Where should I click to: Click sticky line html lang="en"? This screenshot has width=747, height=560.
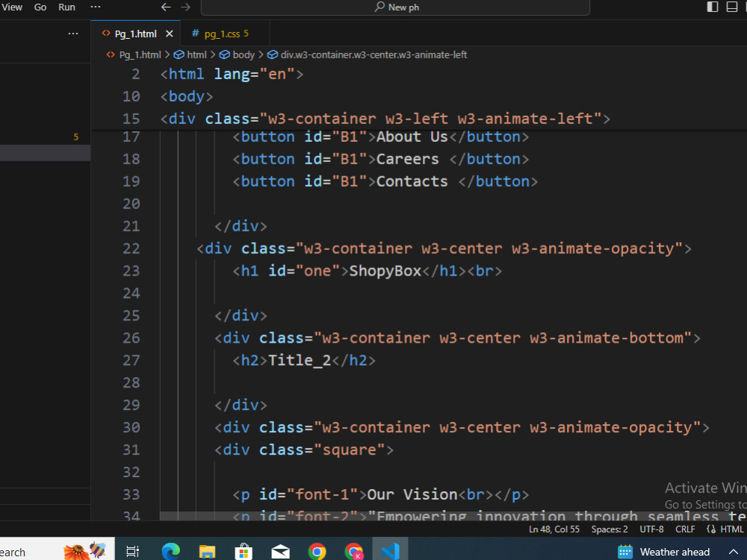[232, 74]
